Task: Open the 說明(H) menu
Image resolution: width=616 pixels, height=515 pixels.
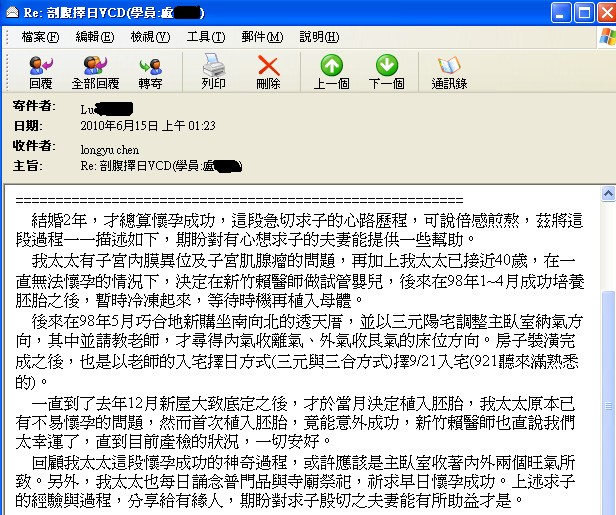Action: pyautogui.click(x=319, y=37)
